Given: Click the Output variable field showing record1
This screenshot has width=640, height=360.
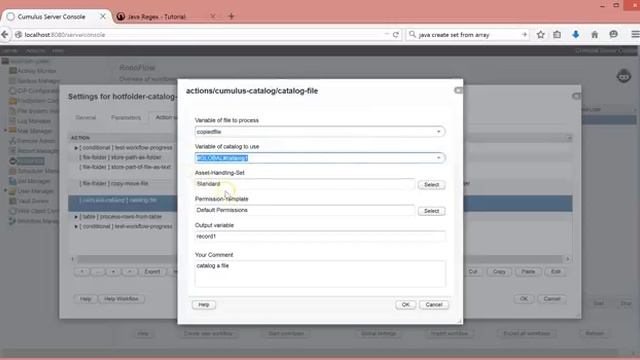Looking at the screenshot, I should pyautogui.click(x=320, y=236).
